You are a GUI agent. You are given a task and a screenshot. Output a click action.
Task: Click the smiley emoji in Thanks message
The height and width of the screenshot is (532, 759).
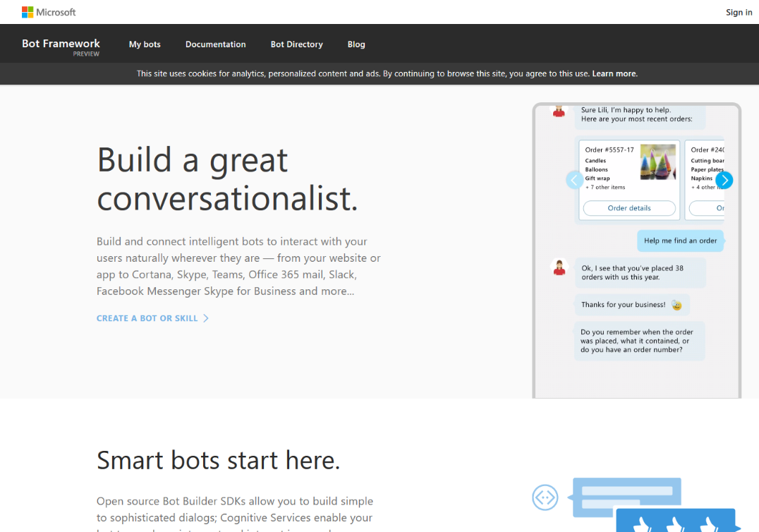point(676,305)
